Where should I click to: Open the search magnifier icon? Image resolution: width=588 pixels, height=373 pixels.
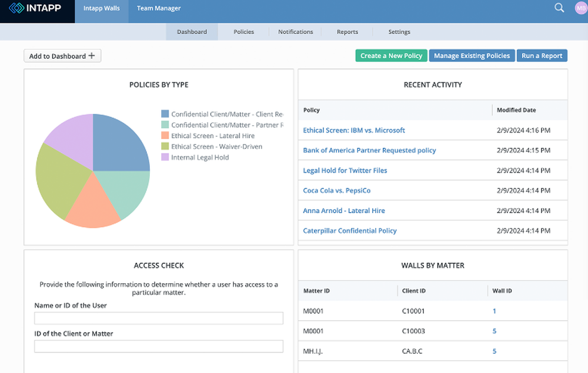[x=559, y=8]
